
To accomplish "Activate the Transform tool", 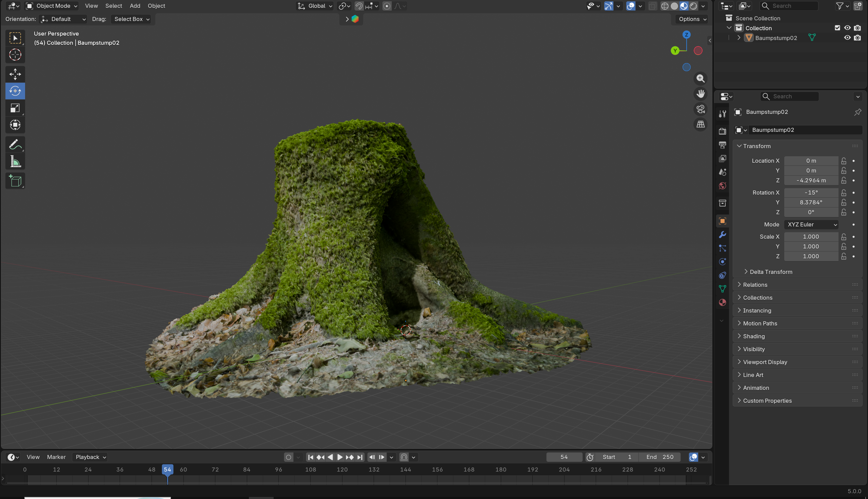I will click(x=15, y=125).
